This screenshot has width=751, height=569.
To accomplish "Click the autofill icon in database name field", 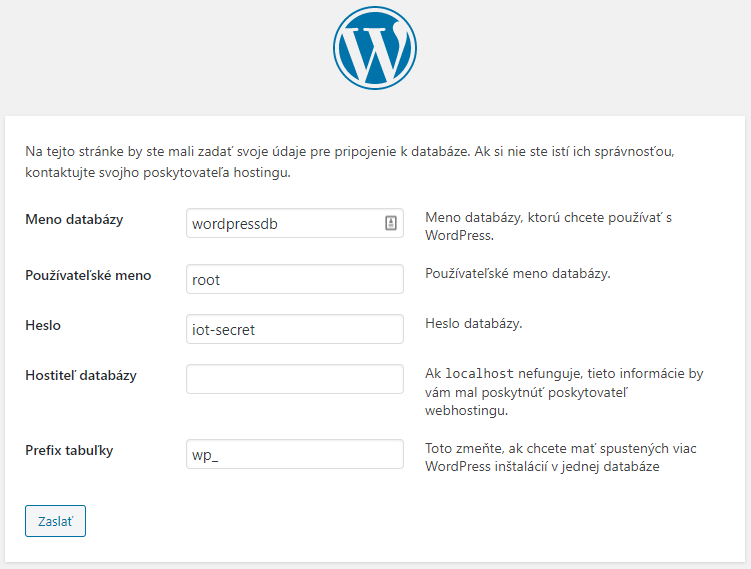I will point(391,223).
